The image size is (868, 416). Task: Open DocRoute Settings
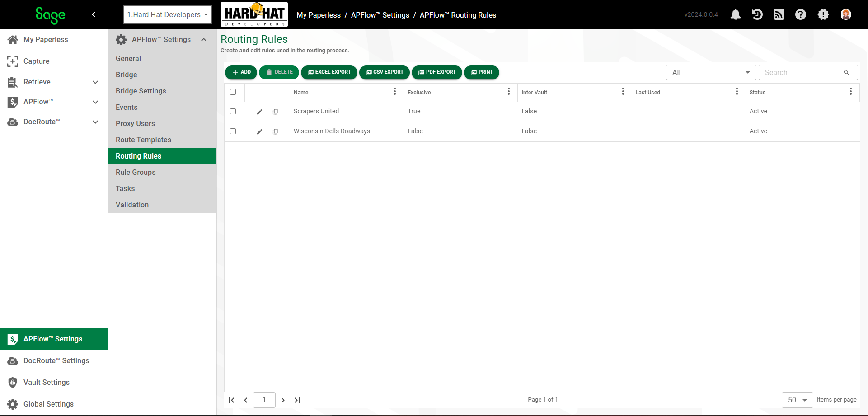pyautogui.click(x=54, y=360)
